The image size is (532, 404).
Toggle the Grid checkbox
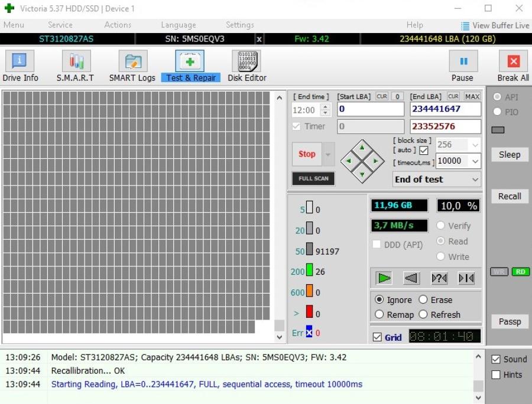pos(378,337)
